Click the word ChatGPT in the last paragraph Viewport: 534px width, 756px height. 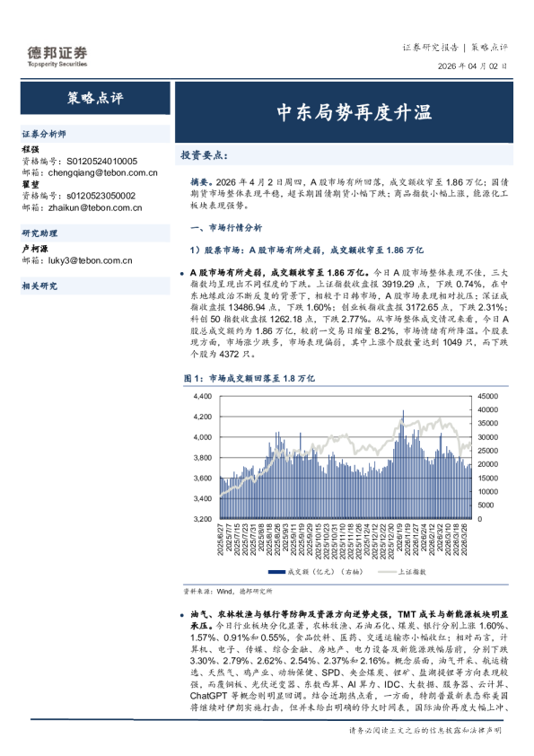pyautogui.click(x=208, y=696)
